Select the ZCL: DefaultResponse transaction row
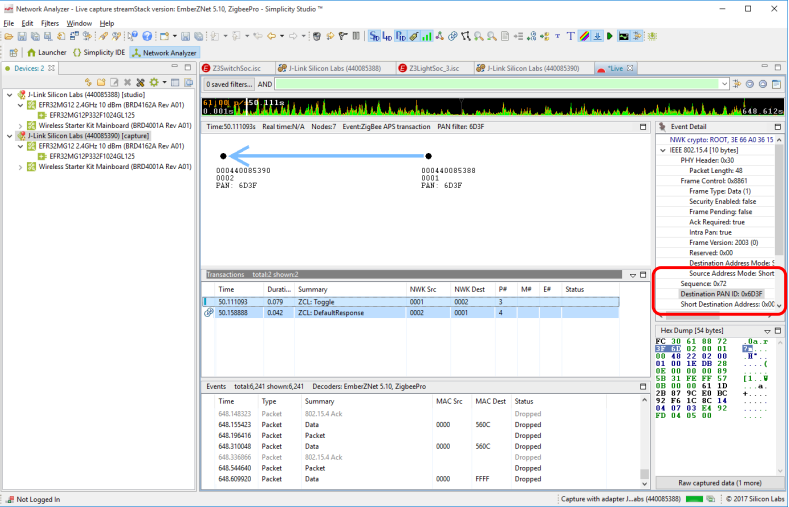Screen dimensions: 789x507 click(330, 313)
